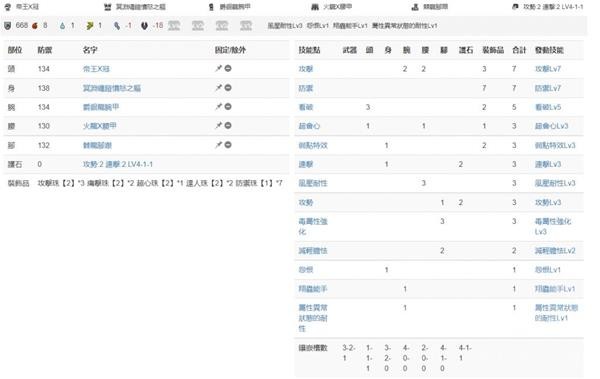The height and width of the screenshot is (379, 600).
Task: Click the pin icon in the 腕 row
Action: coord(218,106)
